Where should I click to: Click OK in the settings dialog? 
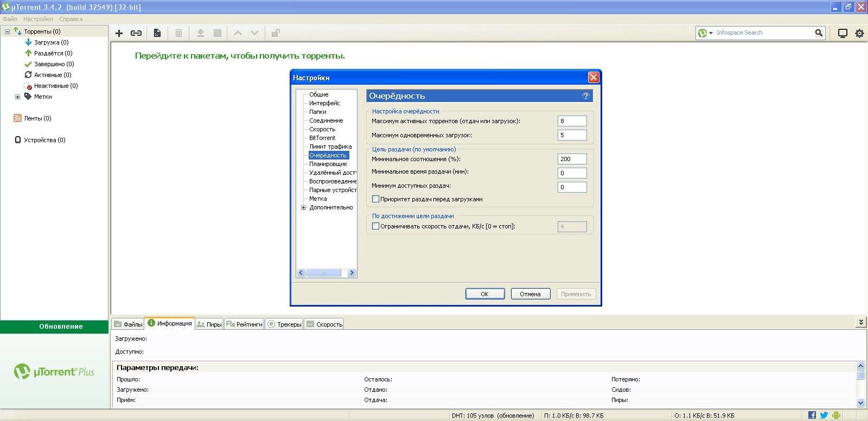coord(485,294)
